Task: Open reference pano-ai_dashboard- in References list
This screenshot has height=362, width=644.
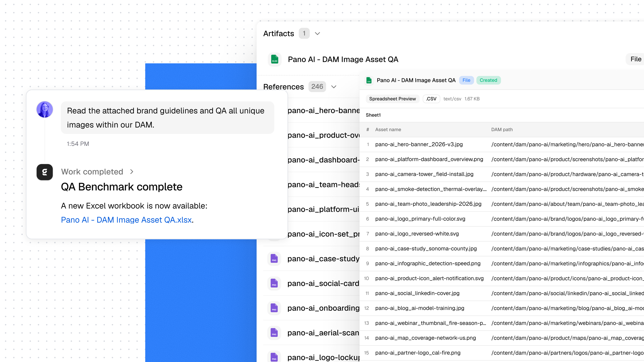Action: [324, 160]
